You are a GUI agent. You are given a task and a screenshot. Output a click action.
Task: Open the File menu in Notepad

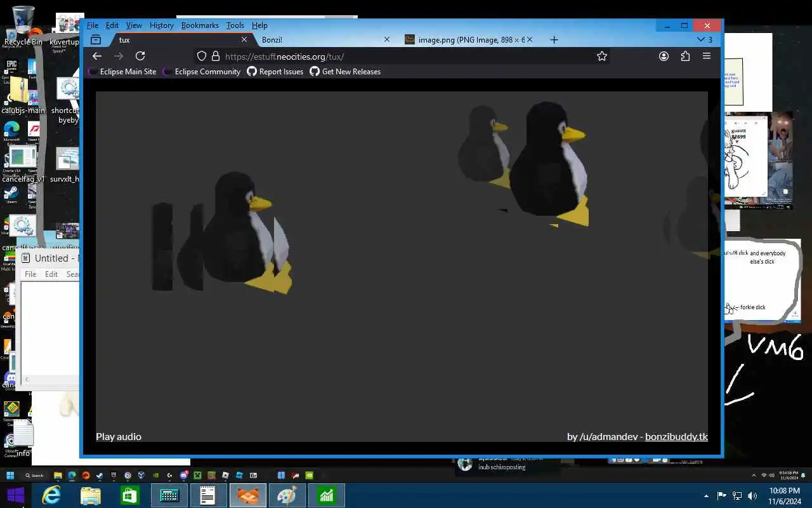[30, 274]
